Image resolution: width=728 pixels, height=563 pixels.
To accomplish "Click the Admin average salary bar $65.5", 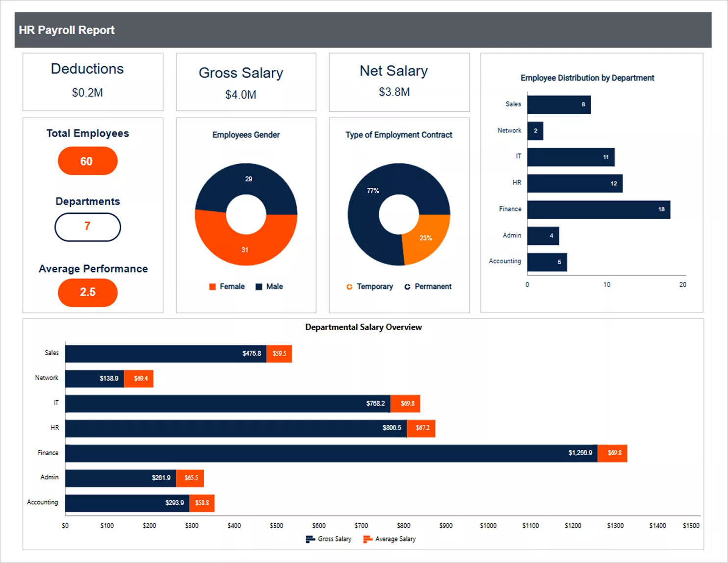I will coord(190,478).
